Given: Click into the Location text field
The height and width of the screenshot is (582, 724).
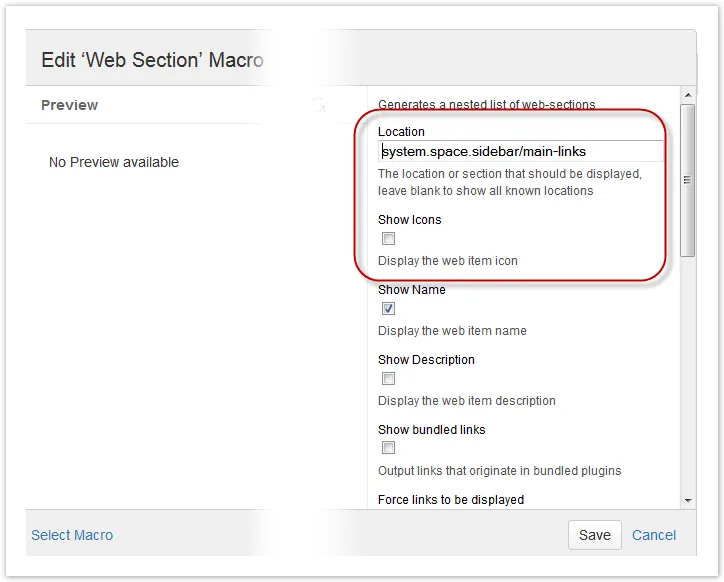Looking at the screenshot, I should [520, 152].
